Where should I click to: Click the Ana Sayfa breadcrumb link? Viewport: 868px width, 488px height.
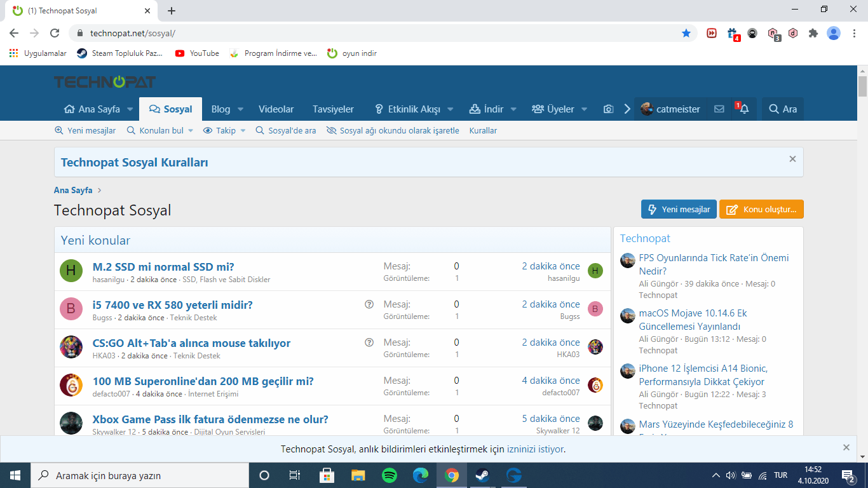tap(73, 190)
